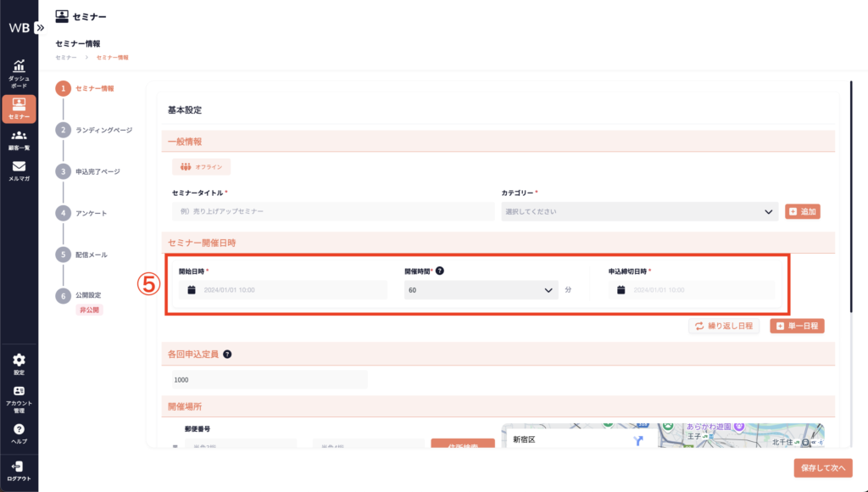Click the help tooltip beside 各回申込定員

coord(227,355)
